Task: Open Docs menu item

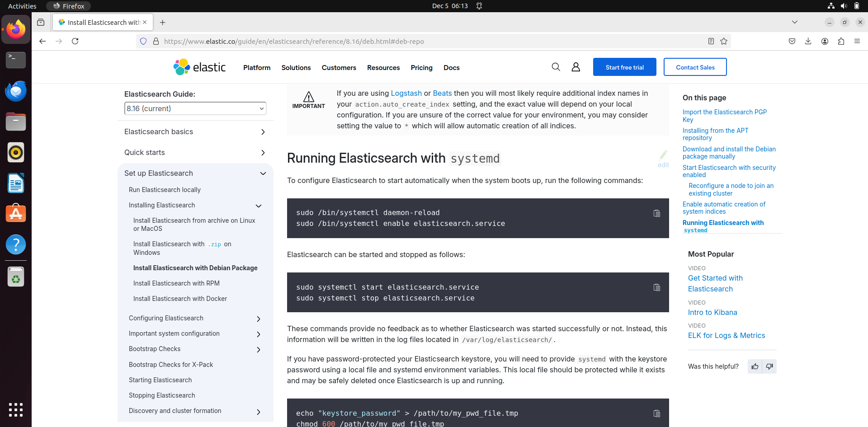Action: pyautogui.click(x=452, y=67)
